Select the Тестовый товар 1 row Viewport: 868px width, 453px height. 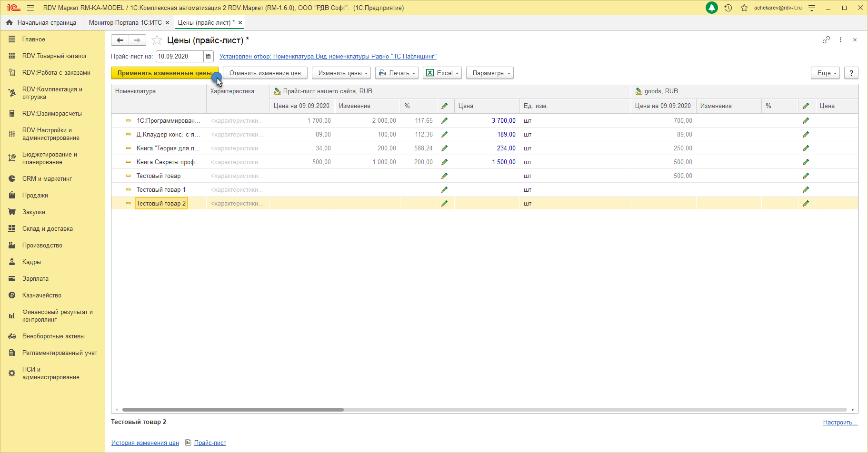160,190
